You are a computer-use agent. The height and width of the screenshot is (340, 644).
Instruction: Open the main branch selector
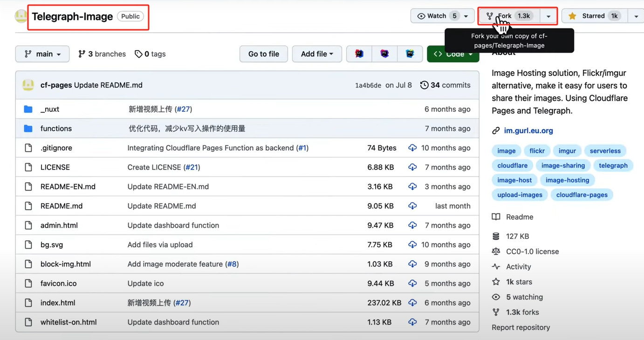(x=42, y=54)
